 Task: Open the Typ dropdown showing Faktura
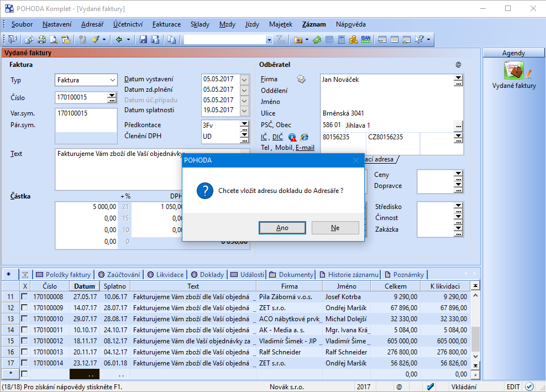tap(113, 80)
